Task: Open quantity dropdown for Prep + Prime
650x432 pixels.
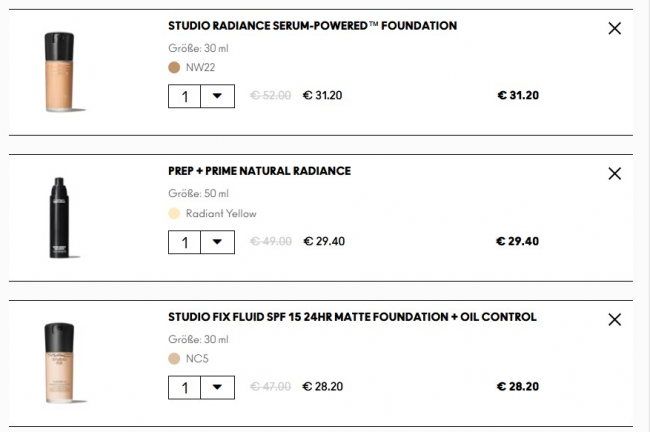Action: tap(217, 242)
